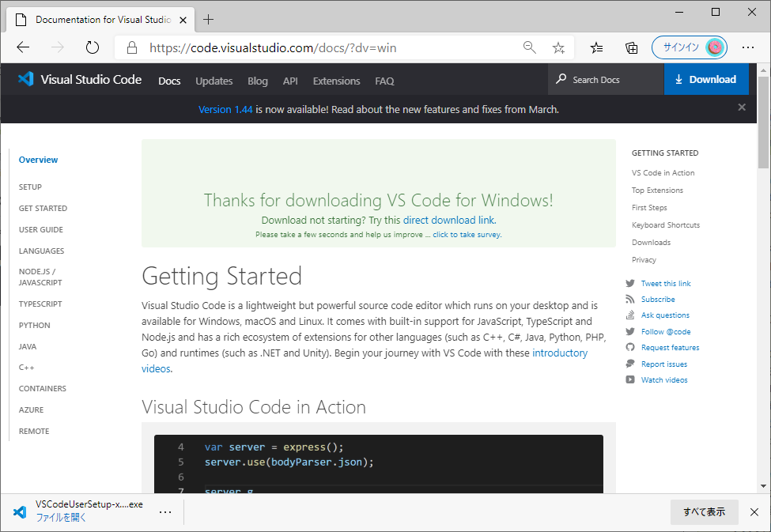Click the click to take survey link
The width and height of the screenshot is (771, 532).
(x=467, y=235)
